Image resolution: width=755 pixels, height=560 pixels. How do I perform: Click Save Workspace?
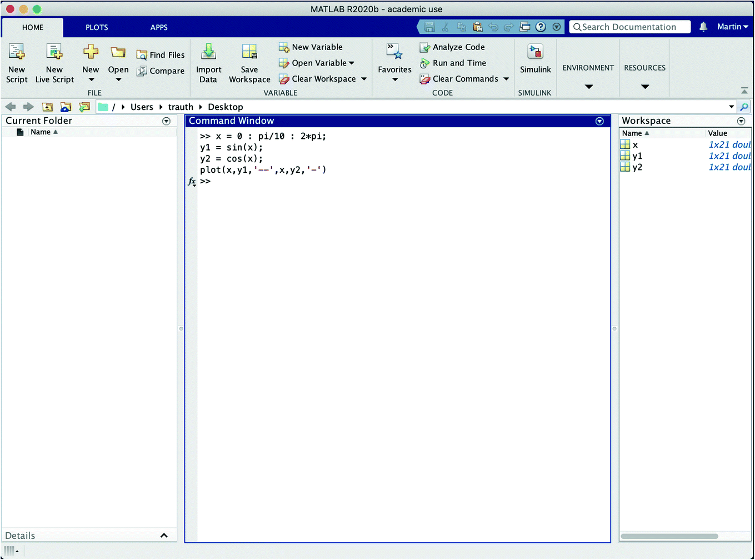[249, 63]
